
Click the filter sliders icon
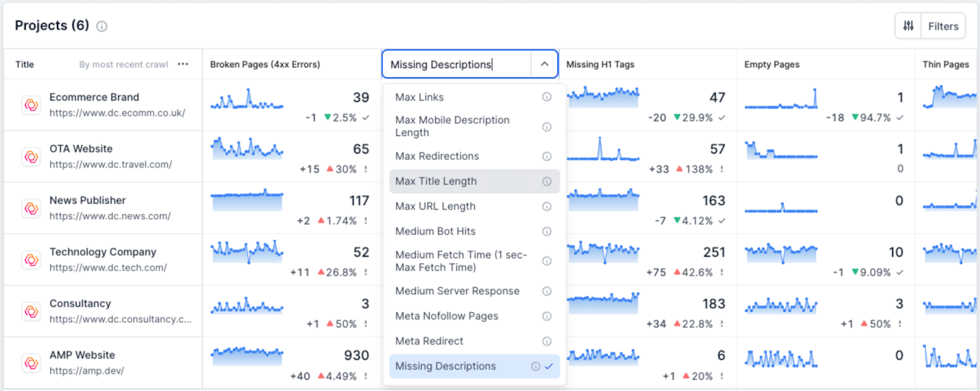(908, 26)
